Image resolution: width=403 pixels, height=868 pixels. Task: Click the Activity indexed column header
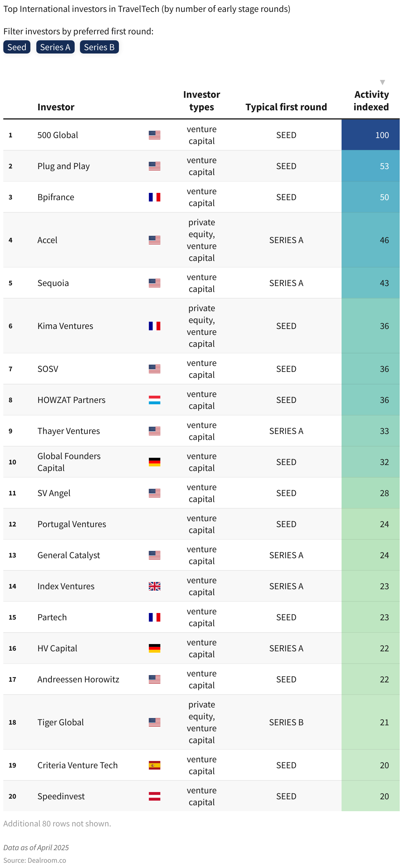(x=371, y=101)
